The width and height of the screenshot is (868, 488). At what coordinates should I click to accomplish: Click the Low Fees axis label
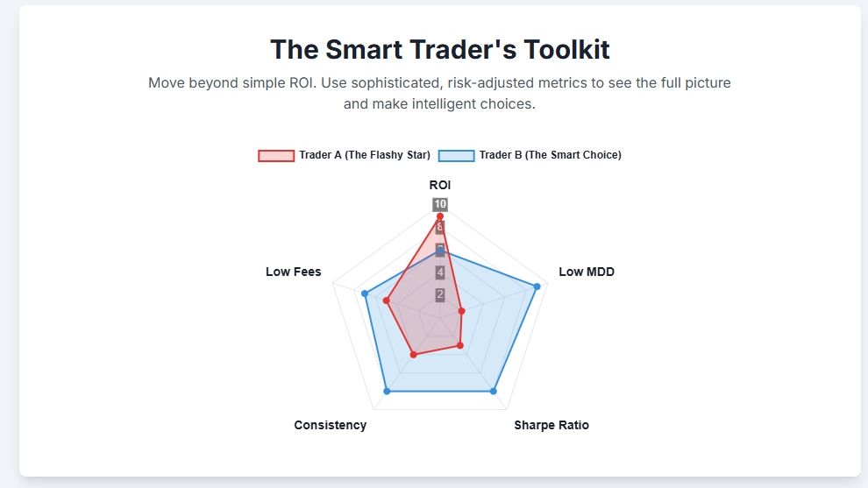[294, 272]
